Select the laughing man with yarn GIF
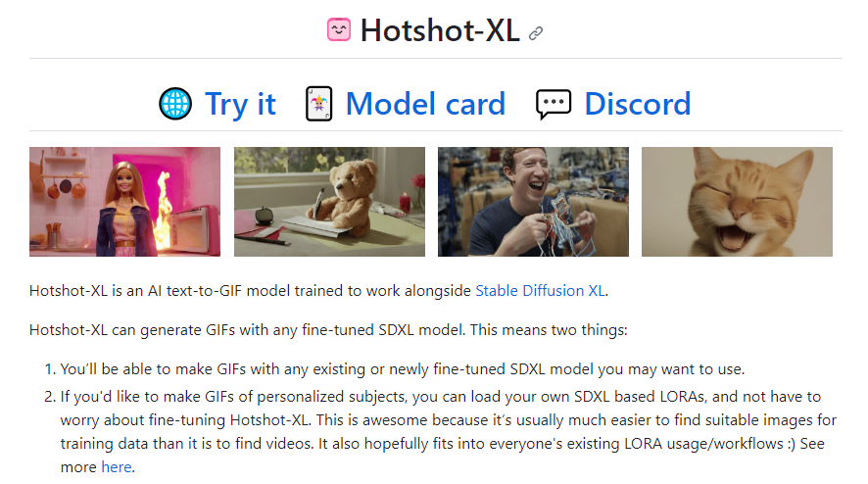 point(533,202)
